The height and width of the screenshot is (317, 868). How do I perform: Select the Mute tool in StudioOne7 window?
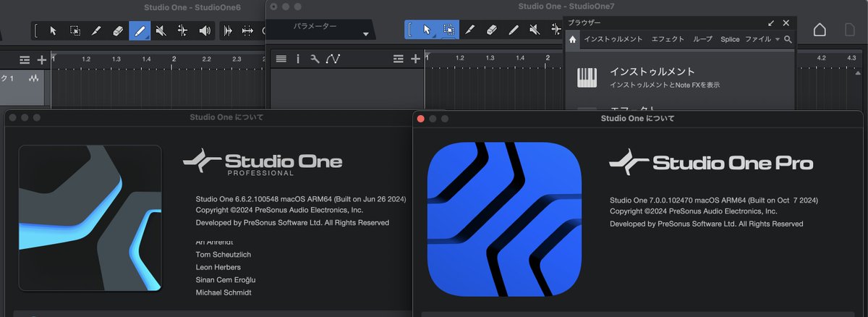(535, 30)
